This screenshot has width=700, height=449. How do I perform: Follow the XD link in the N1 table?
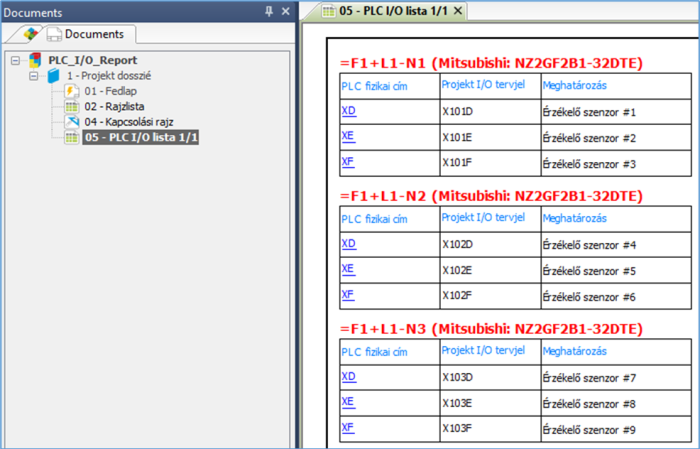(349, 111)
